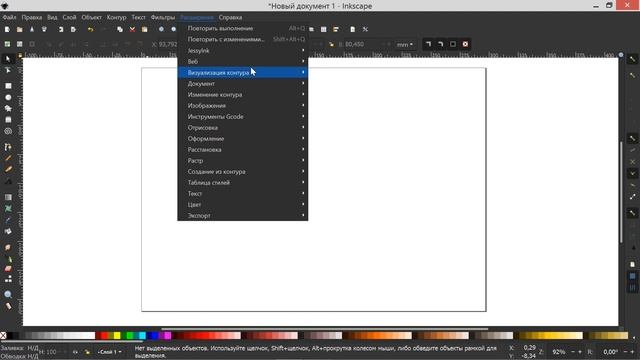640x360 pixels.
Task: Expand the Экспорт submenu
Action: tap(242, 216)
